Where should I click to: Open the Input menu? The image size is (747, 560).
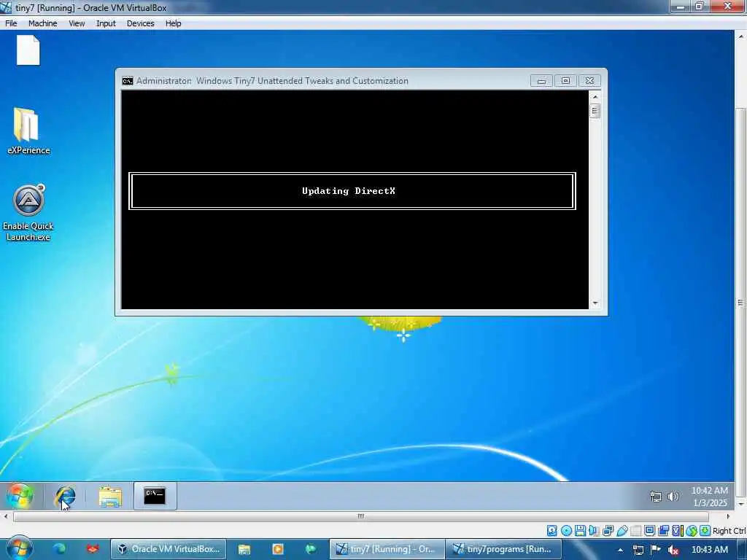click(x=106, y=23)
